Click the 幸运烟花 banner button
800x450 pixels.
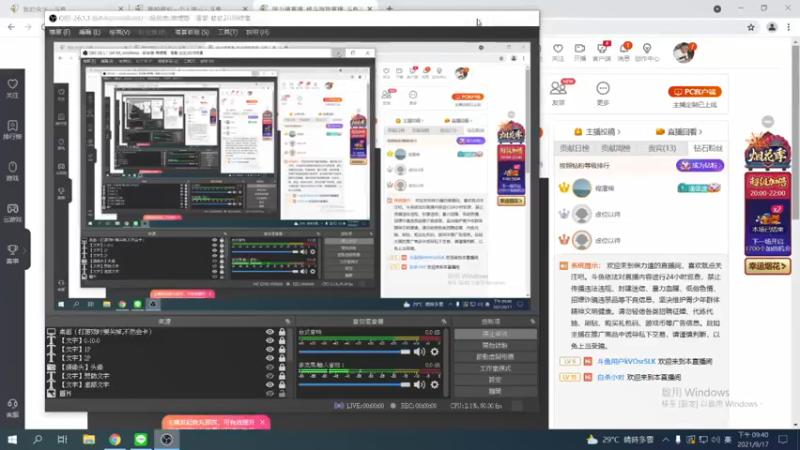(767, 266)
